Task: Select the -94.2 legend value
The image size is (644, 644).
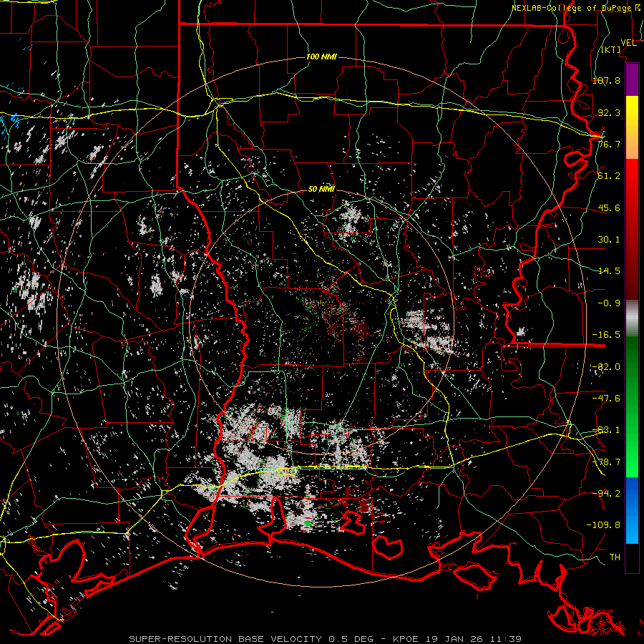Action: tap(606, 493)
